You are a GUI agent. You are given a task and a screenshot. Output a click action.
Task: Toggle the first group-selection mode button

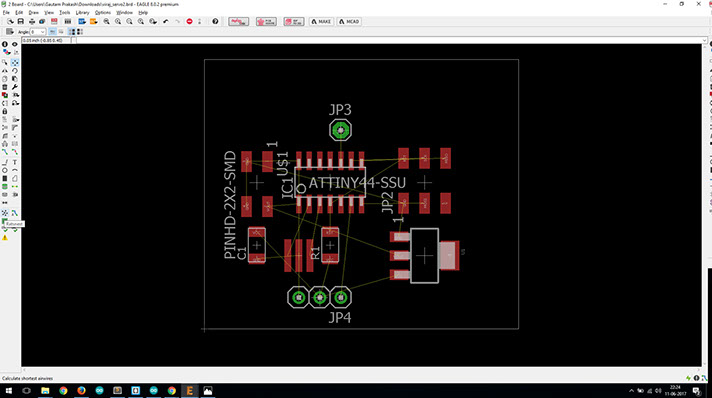(71, 31)
